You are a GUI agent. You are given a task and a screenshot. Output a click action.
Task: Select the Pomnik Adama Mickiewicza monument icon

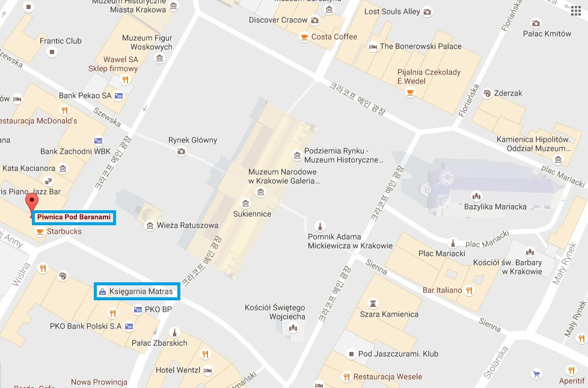[x=319, y=226]
